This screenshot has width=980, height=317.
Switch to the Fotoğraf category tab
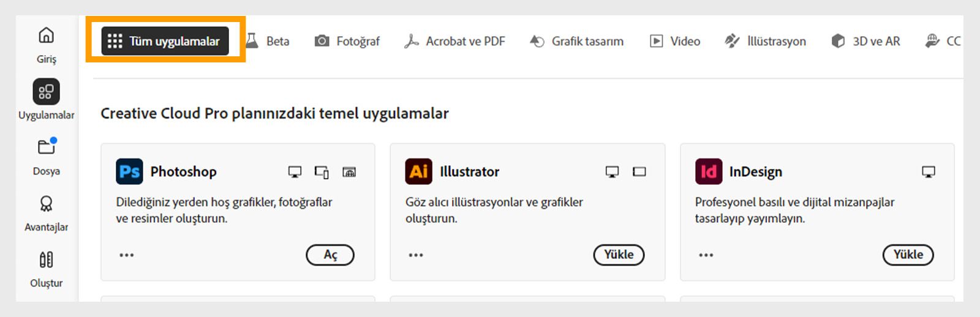(347, 41)
